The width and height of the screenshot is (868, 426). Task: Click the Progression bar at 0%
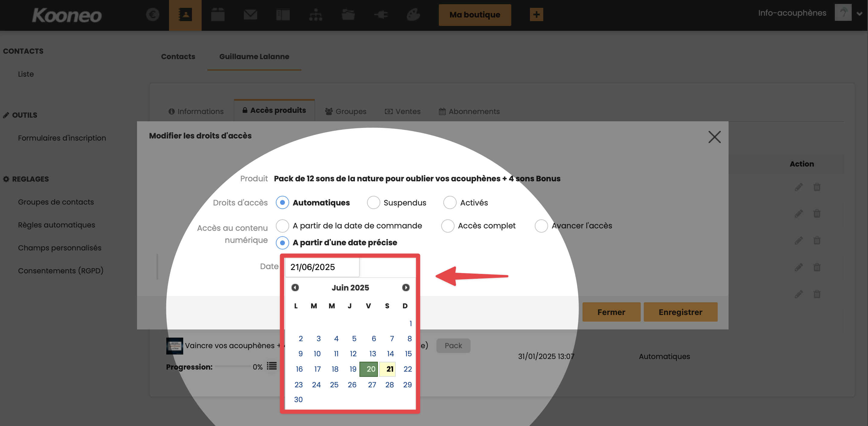click(x=232, y=366)
